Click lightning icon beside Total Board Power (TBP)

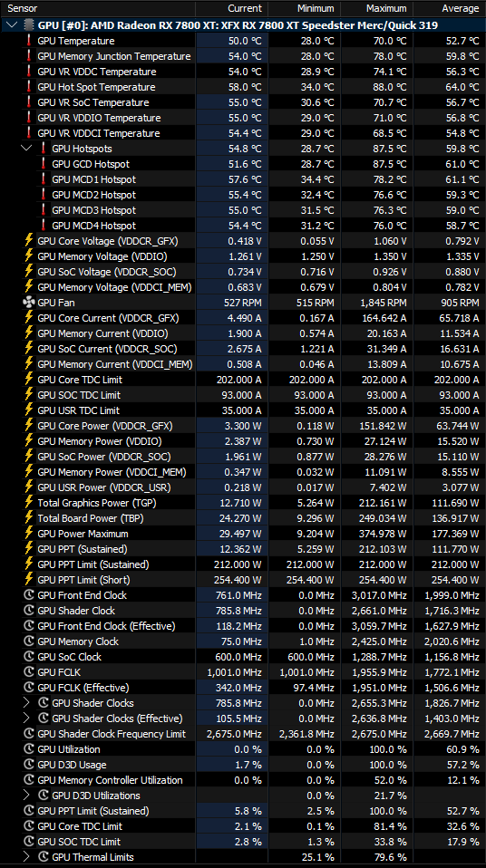click(x=29, y=518)
